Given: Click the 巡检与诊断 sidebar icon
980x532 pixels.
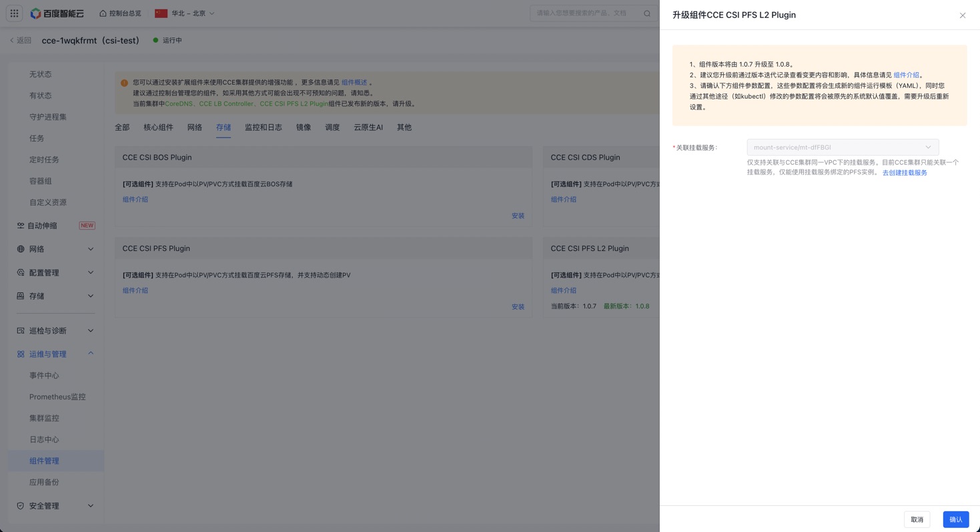Looking at the screenshot, I should click(x=21, y=330).
